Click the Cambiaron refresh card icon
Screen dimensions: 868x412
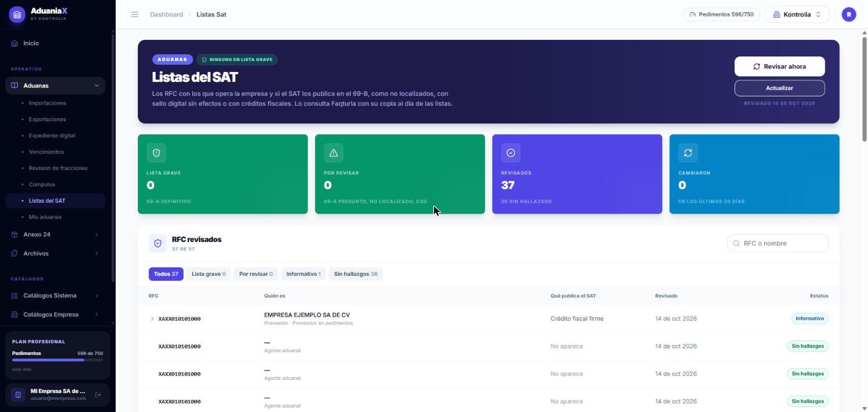(688, 153)
